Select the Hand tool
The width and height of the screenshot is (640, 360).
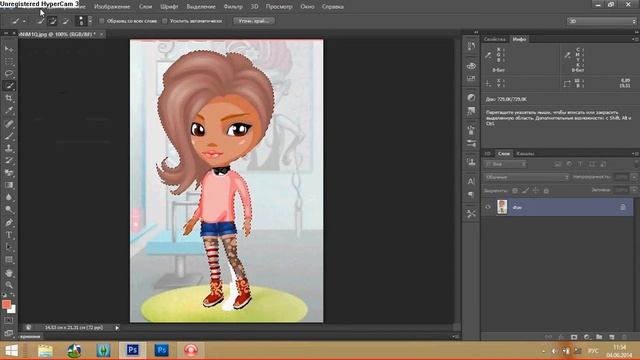click(9, 273)
